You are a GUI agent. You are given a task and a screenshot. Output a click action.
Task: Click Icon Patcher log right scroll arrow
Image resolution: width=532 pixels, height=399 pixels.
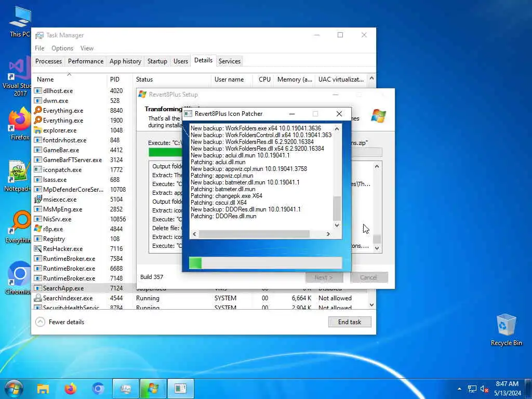(328, 234)
